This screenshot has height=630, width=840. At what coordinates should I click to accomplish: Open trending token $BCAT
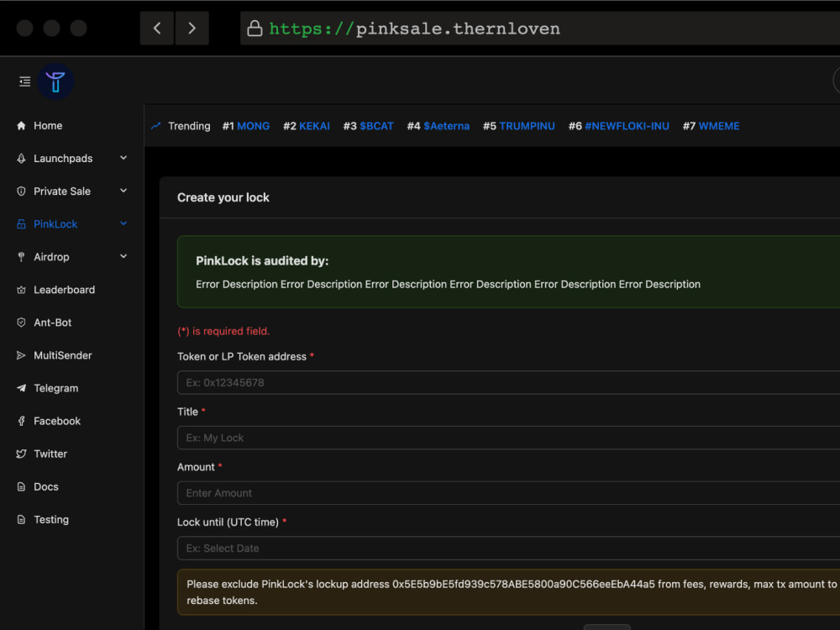click(x=376, y=126)
